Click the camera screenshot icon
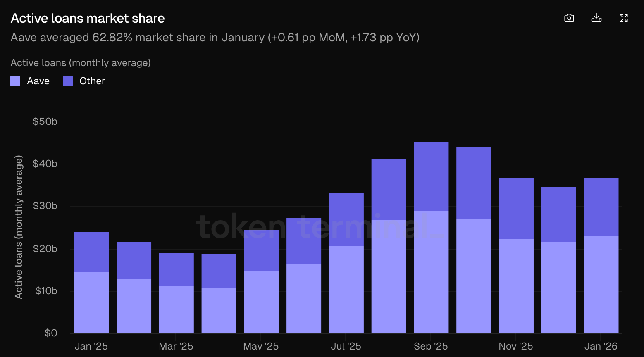The width and height of the screenshot is (644, 357). [x=569, y=18]
